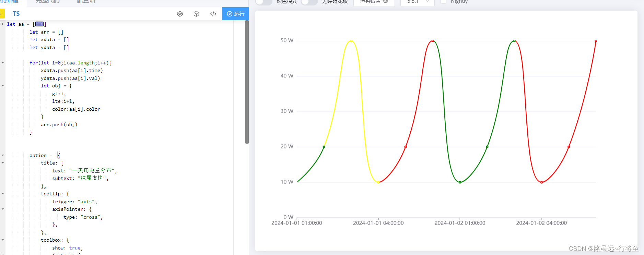Viewport: 644px width, 255px height.
Task: Expand the folded 'let aa' array line
Action: [x=3, y=24]
